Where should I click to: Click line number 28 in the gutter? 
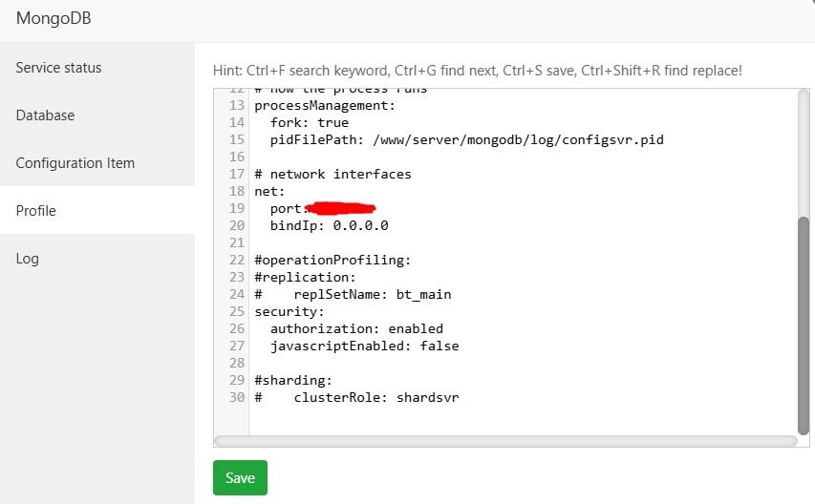(237, 363)
